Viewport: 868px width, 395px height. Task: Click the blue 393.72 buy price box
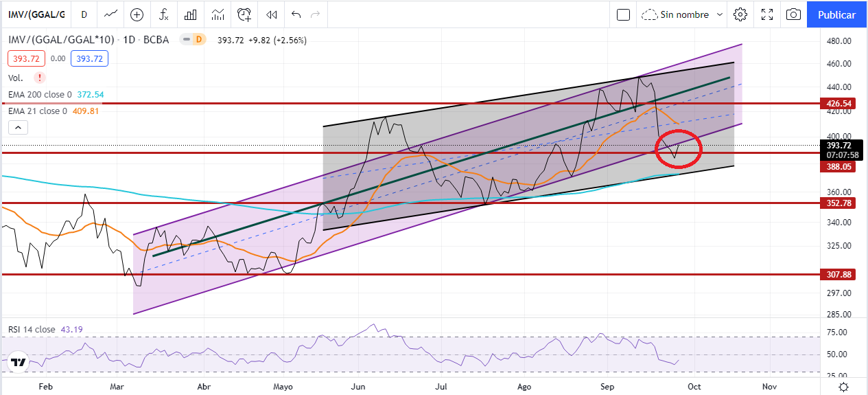pos(89,59)
